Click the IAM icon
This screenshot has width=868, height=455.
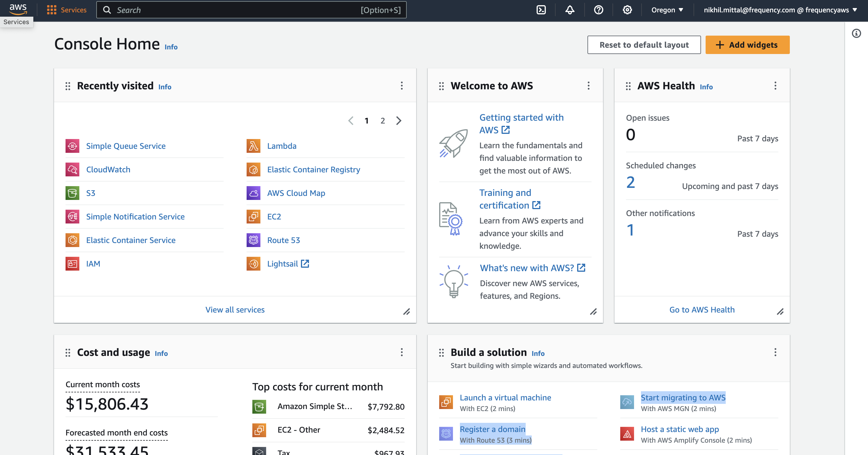(x=72, y=264)
